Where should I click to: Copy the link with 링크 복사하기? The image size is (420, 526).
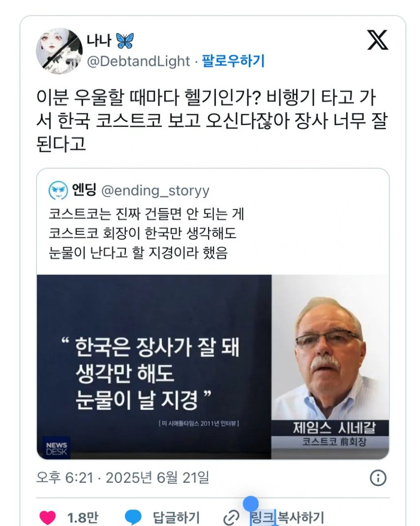(x=288, y=517)
